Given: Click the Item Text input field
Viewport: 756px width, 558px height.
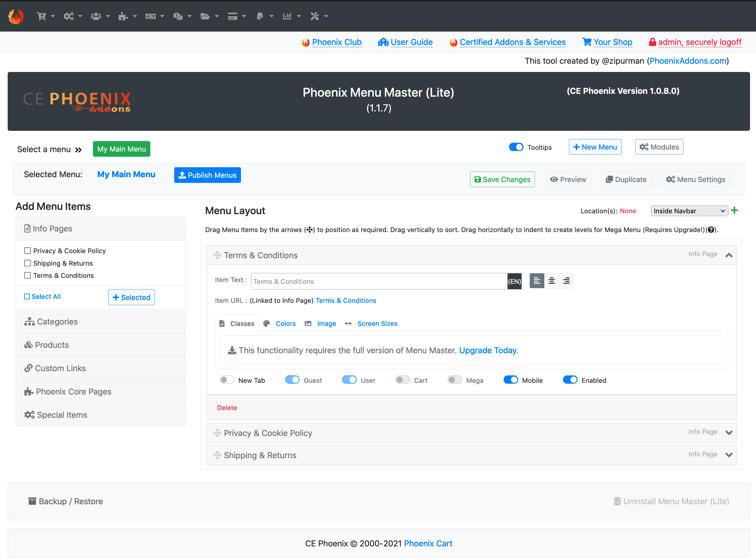Looking at the screenshot, I should pos(379,281).
